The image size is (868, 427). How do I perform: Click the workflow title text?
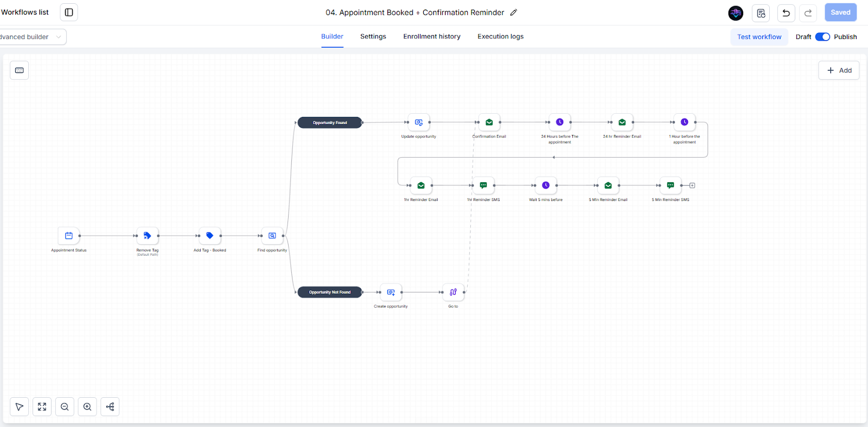[x=415, y=12]
